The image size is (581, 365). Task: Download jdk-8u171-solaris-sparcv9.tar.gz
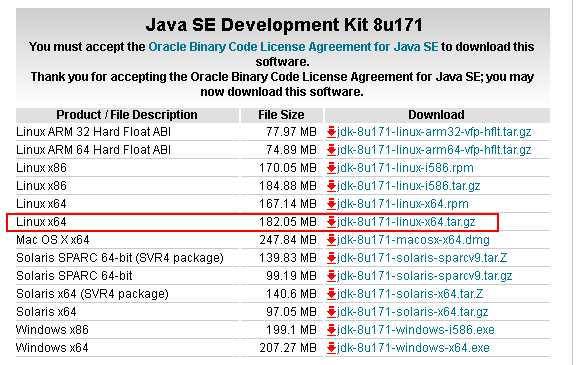point(424,276)
